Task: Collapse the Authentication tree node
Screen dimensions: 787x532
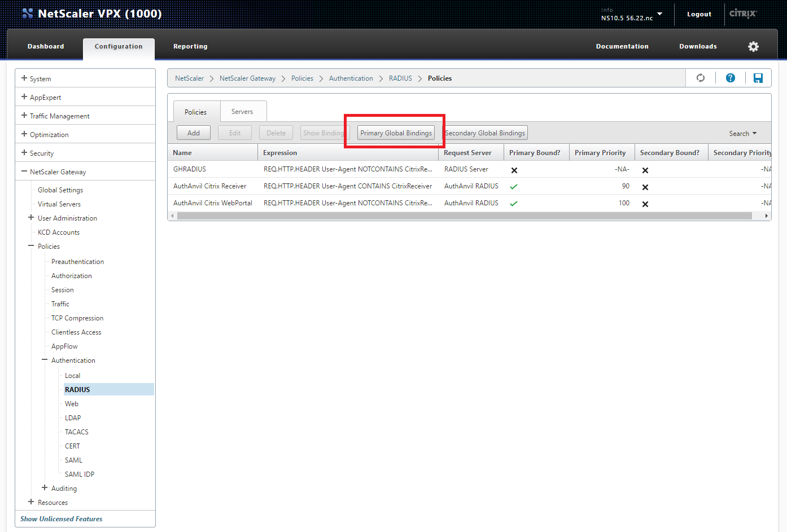Action: coord(45,360)
